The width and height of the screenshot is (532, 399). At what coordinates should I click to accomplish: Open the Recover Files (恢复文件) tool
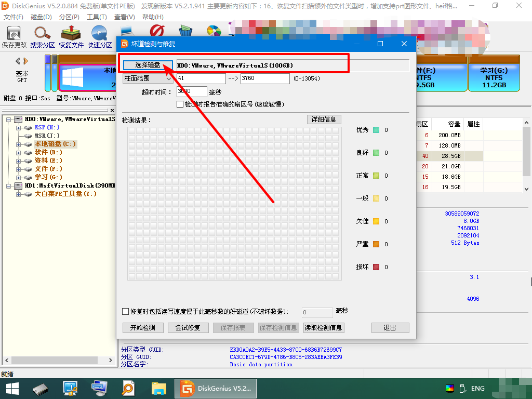pos(71,36)
